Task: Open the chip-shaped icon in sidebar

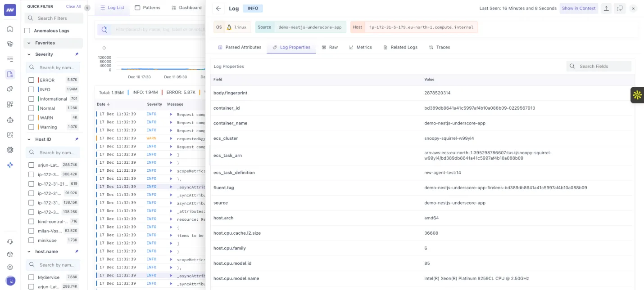Action: pyautogui.click(x=10, y=150)
